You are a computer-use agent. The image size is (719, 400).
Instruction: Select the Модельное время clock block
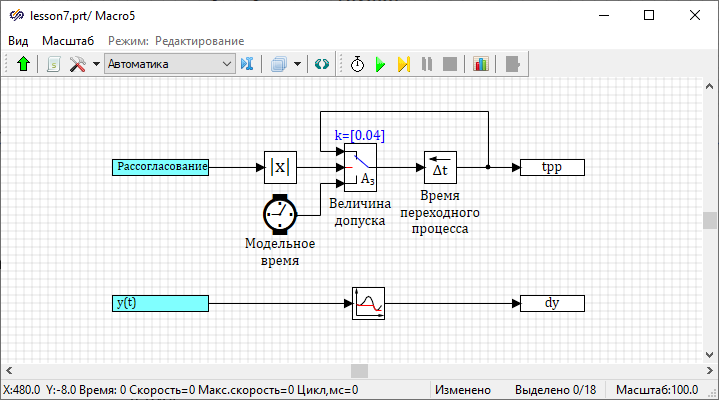coord(280,214)
